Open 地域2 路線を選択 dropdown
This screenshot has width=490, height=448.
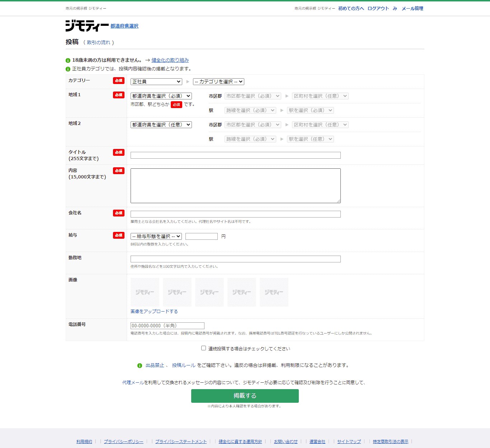250,139
